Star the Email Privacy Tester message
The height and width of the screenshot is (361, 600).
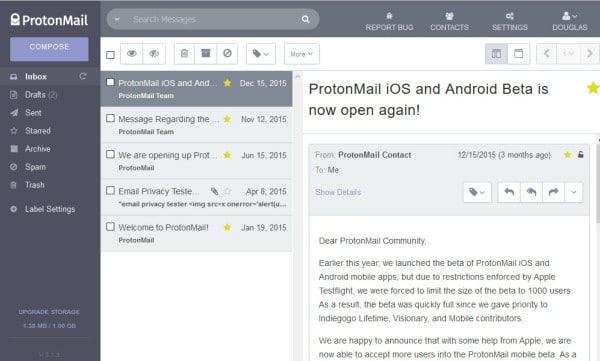point(227,191)
